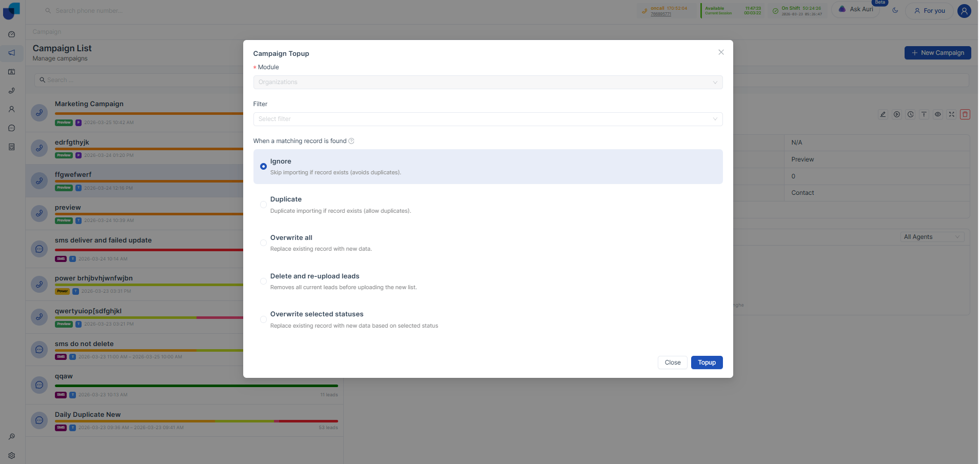Screen dimensions: 980x464
Task: Click the Close button in dialog
Action: [673, 362]
